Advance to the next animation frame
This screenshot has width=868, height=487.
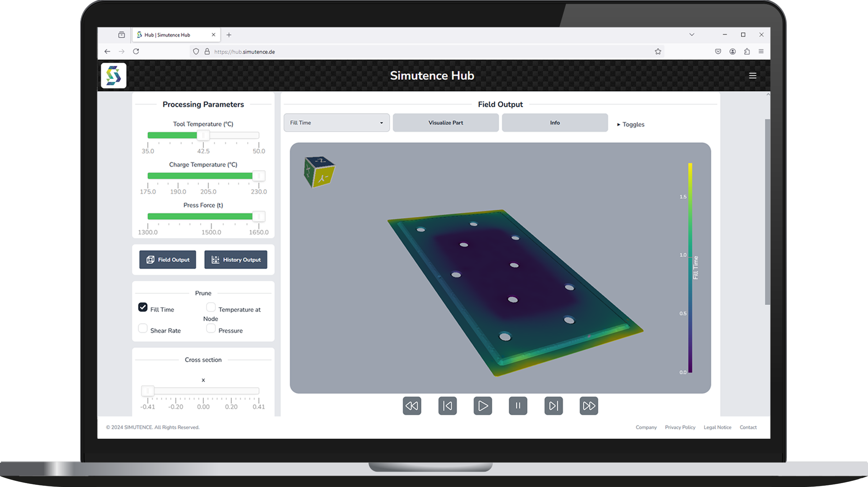[x=553, y=406]
